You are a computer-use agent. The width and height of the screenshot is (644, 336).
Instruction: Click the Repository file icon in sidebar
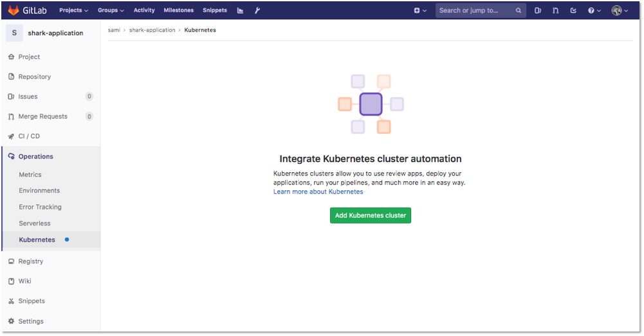pyautogui.click(x=11, y=76)
